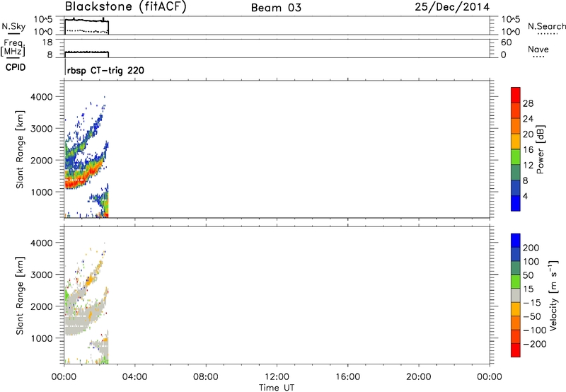Click the '−100' label on Velocity colorbar
The width and height of the screenshot is (566, 392).
[x=535, y=330]
